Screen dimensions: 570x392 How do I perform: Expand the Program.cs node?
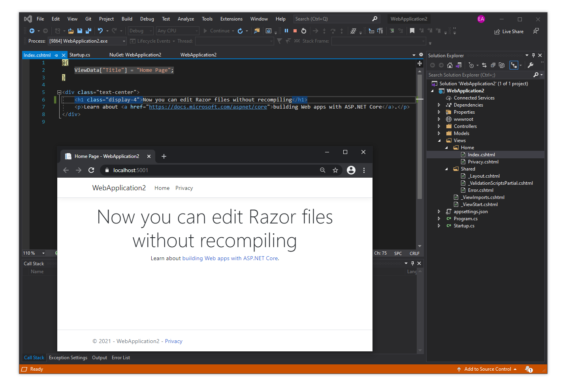click(439, 219)
